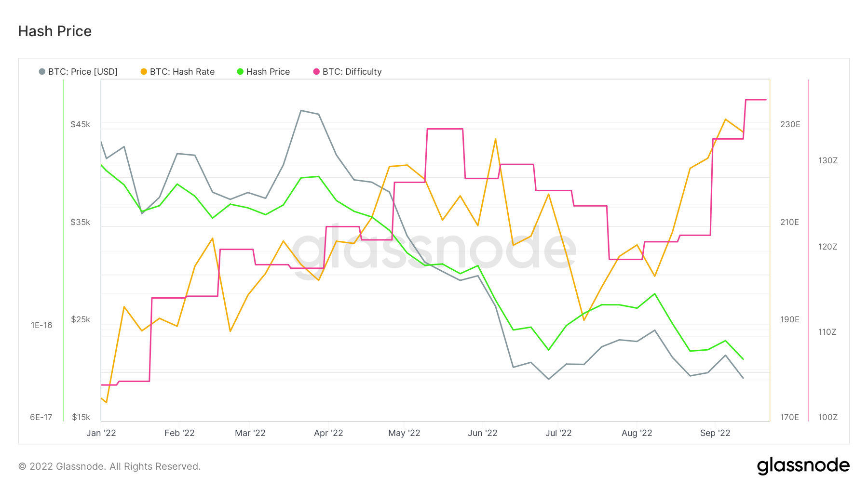Click the 'Hash Price' chart title
Screen dimensions: 868x488
point(55,31)
